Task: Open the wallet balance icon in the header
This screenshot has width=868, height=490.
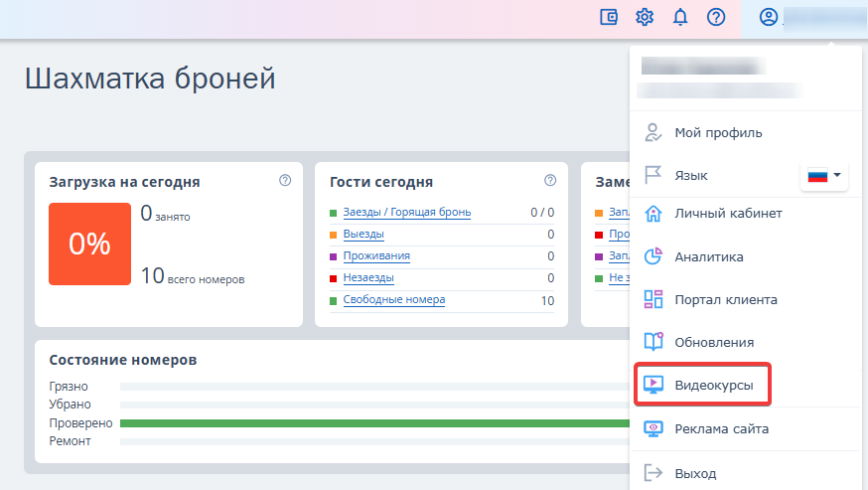Action: 609,17
